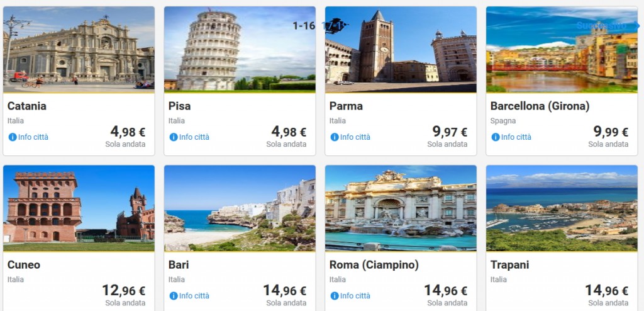This screenshot has height=311, width=644.
Task: Select the Cuneo red building image
Action: (79, 208)
